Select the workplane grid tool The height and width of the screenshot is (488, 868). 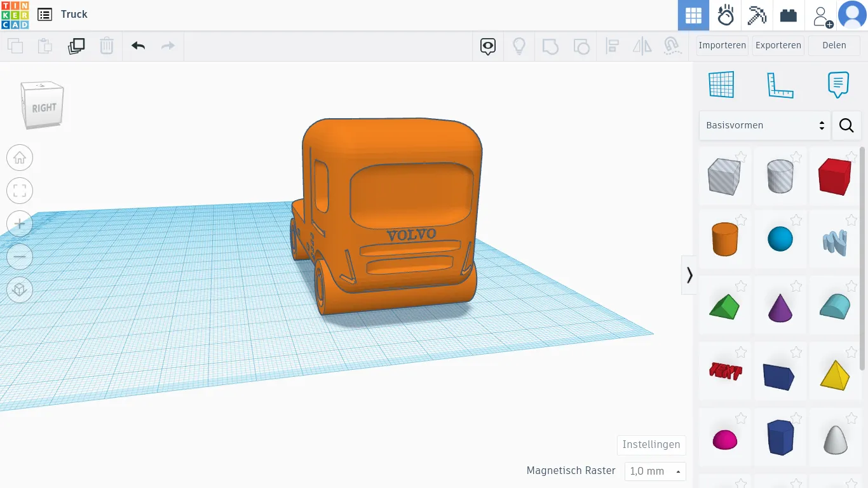pos(721,85)
